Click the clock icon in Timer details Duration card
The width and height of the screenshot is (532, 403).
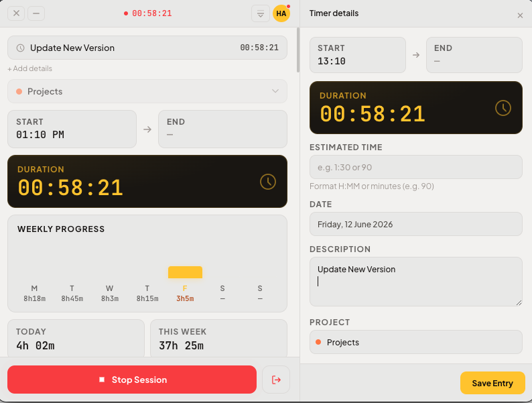503,108
